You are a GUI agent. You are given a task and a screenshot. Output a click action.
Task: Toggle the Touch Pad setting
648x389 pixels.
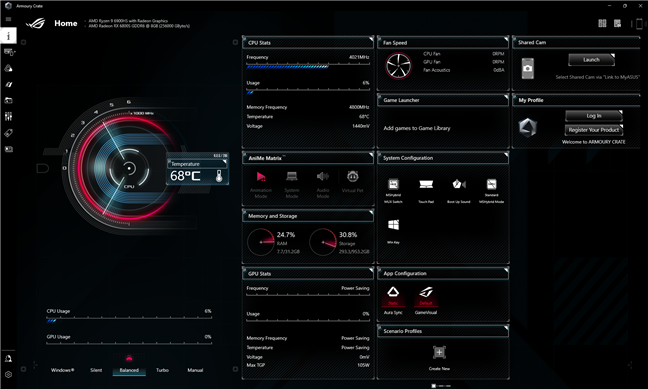[426, 191]
